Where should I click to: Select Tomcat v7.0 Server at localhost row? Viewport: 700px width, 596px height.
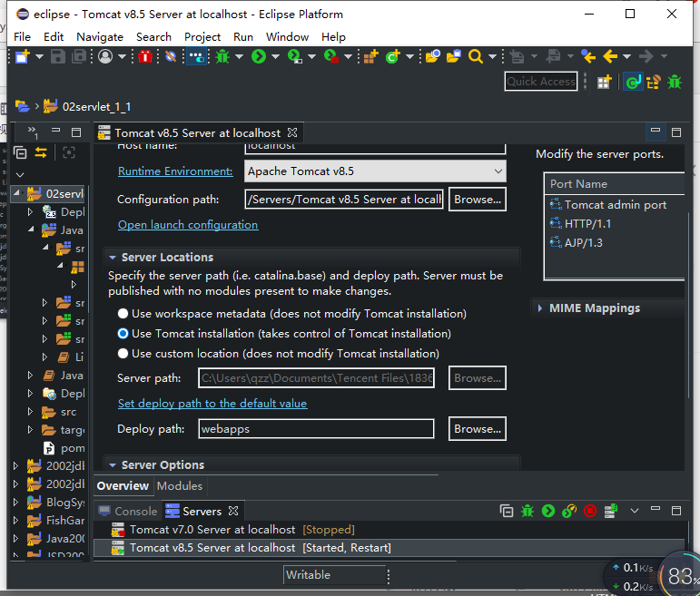coord(389,530)
